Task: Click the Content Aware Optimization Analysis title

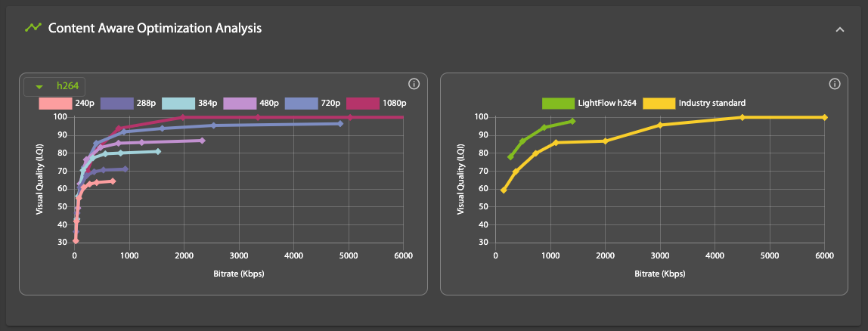Action: tap(155, 28)
